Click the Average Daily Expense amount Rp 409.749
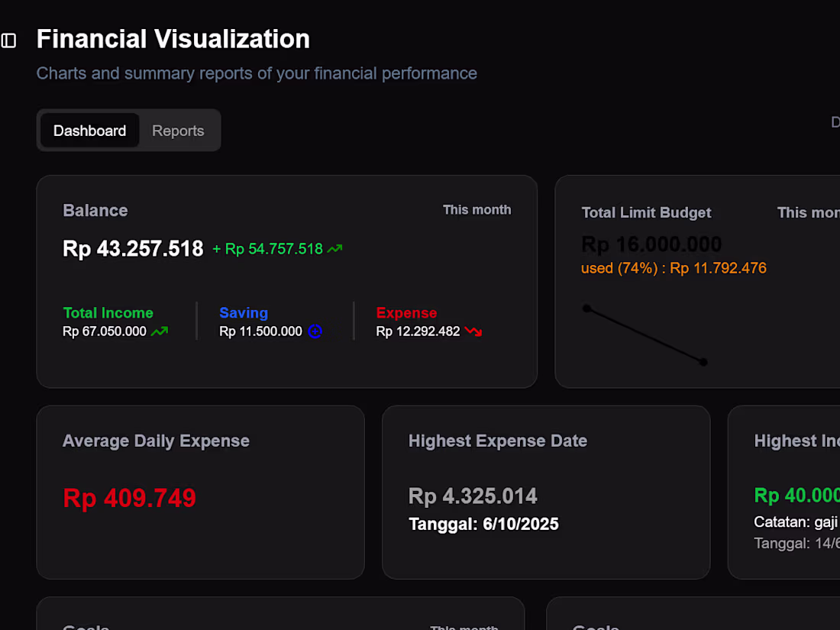Viewport: 840px width, 630px height. click(129, 498)
